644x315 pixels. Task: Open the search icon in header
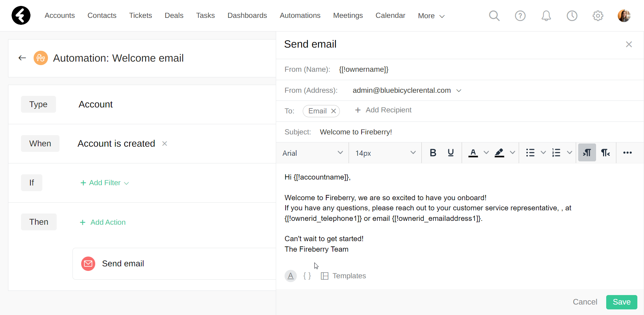494,16
